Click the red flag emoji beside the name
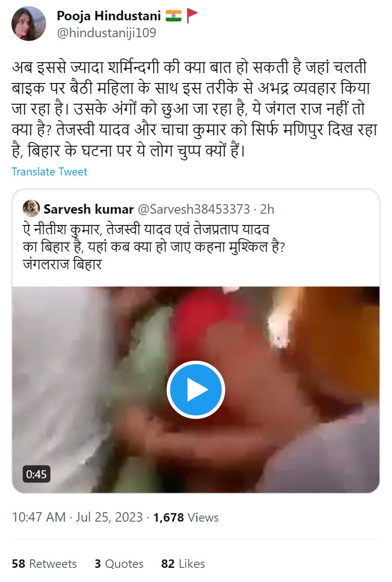This screenshot has width=392, height=582. [192, 16]
